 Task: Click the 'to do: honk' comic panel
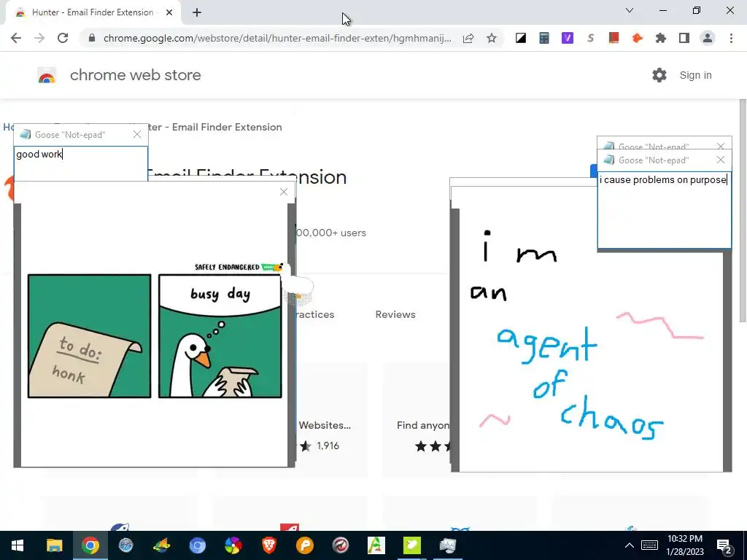[x=89, y=335]
